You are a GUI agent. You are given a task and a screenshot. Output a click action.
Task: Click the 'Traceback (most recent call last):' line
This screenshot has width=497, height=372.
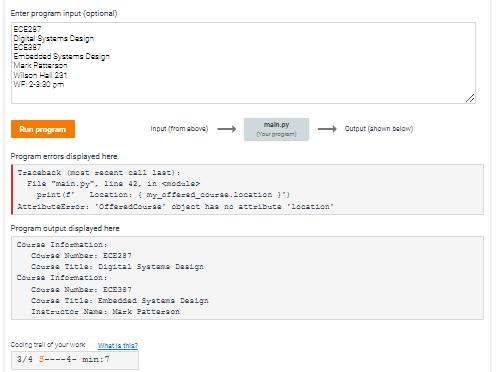coord(99,173)
